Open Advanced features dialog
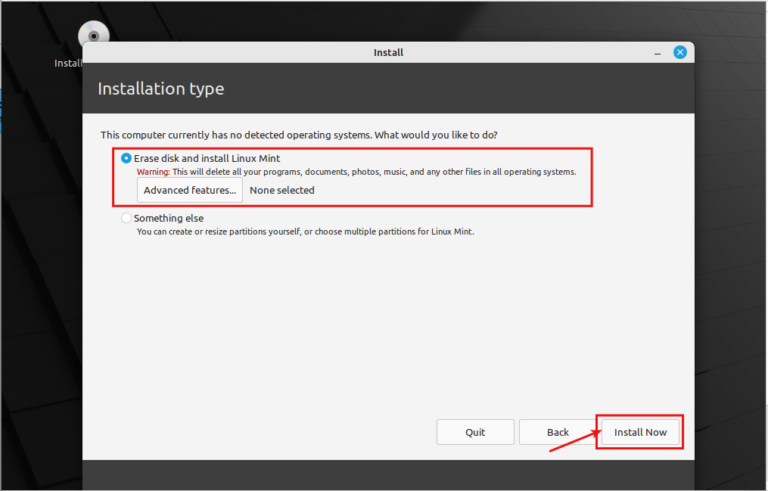This screenshot has width=768, height=491. (x=190, y=190)
